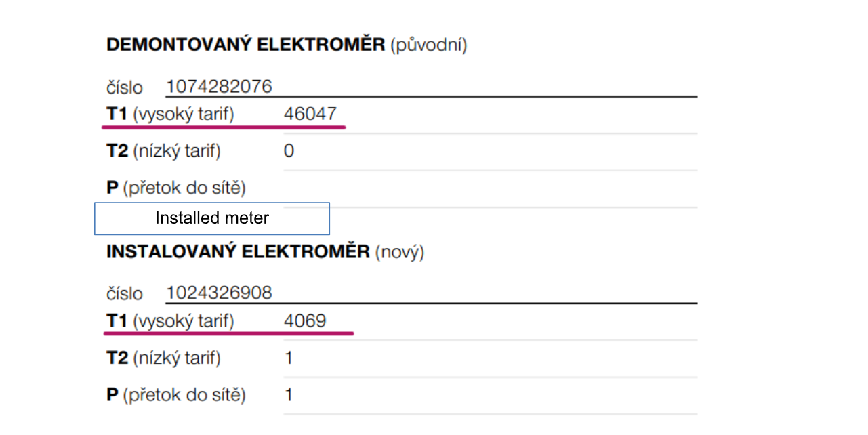Select the T1 value 46047
This screenshot has height=435, width=868.
310,114
